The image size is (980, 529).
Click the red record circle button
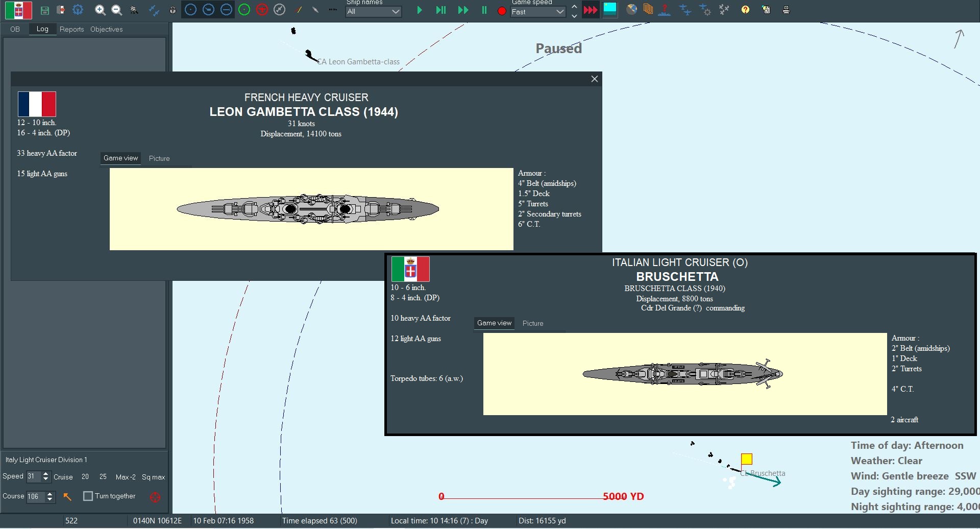(502, 11)
